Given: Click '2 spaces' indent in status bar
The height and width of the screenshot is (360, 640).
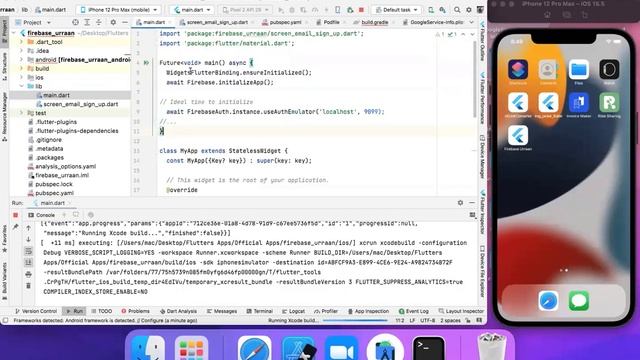Looking at the screenshot, I should (x=450, y=320).
